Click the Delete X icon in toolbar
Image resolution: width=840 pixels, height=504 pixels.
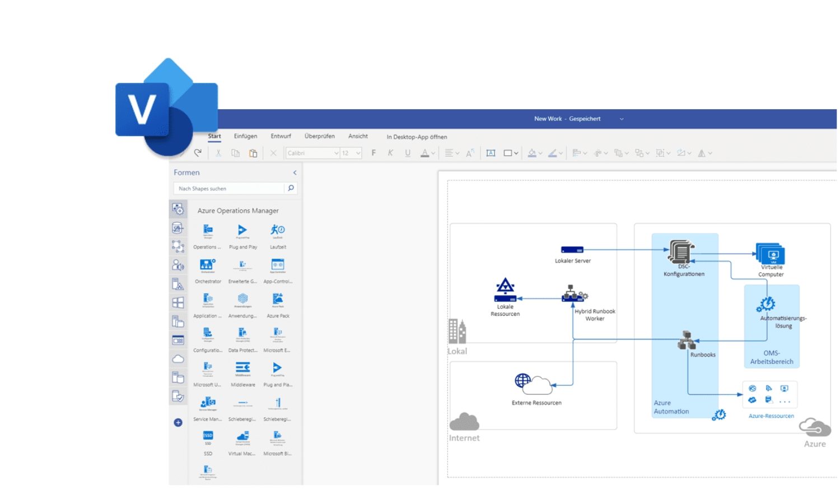pos(273,153)
